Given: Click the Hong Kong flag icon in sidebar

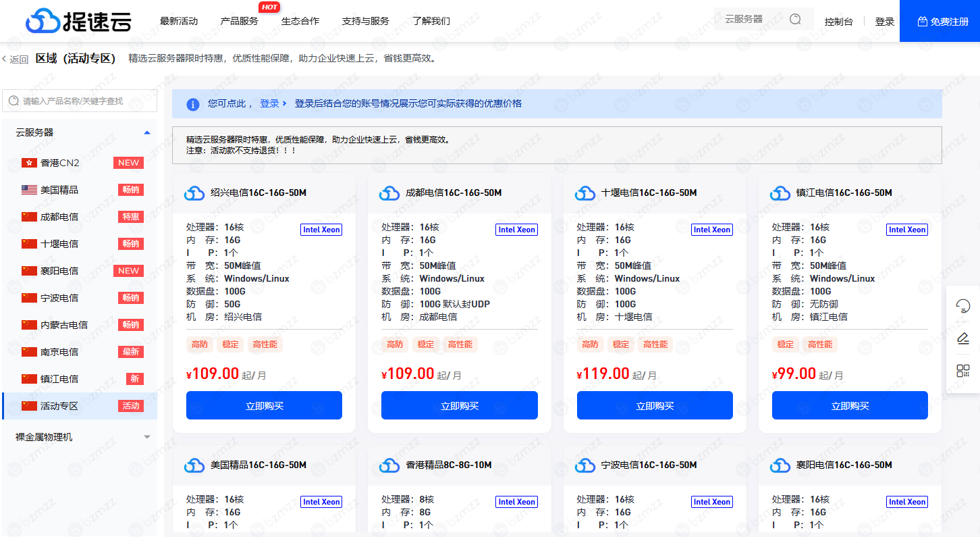Looking at the screenshot, I should [x=29, y=163].
